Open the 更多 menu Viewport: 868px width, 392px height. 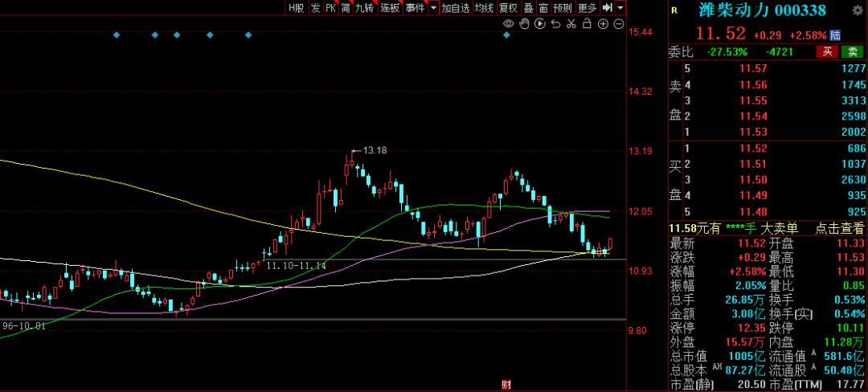[588, 8]
